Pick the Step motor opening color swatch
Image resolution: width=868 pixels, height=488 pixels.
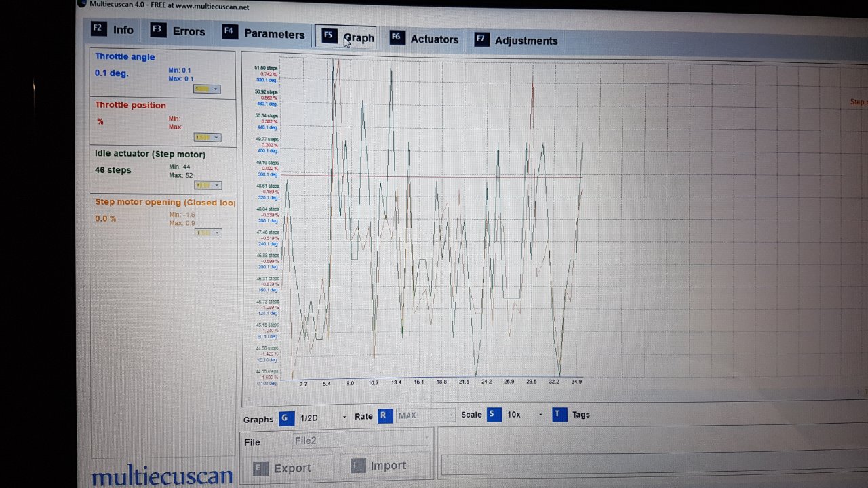[208, 232]
